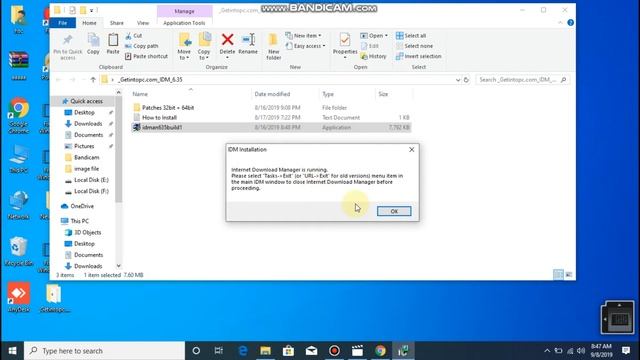Click Select none
This screenshot has height=360, width=640.
pyautogui.click(x=414, y=46)
